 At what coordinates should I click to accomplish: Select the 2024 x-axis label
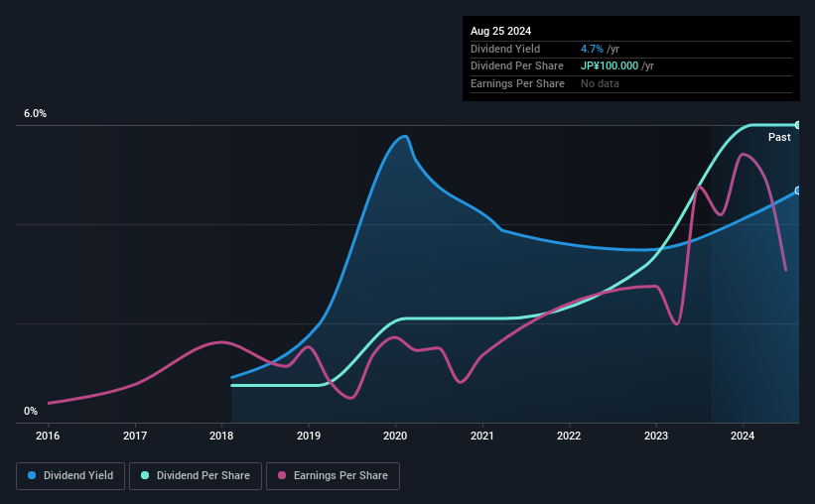click(x=743, y=436)
